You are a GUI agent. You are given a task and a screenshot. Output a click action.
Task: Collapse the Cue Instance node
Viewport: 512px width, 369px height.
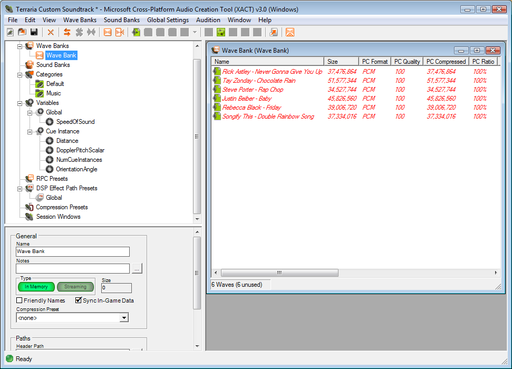point(30,132)
